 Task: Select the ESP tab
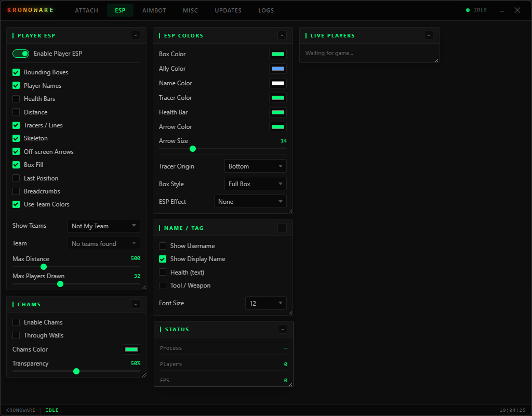[120, 10]
